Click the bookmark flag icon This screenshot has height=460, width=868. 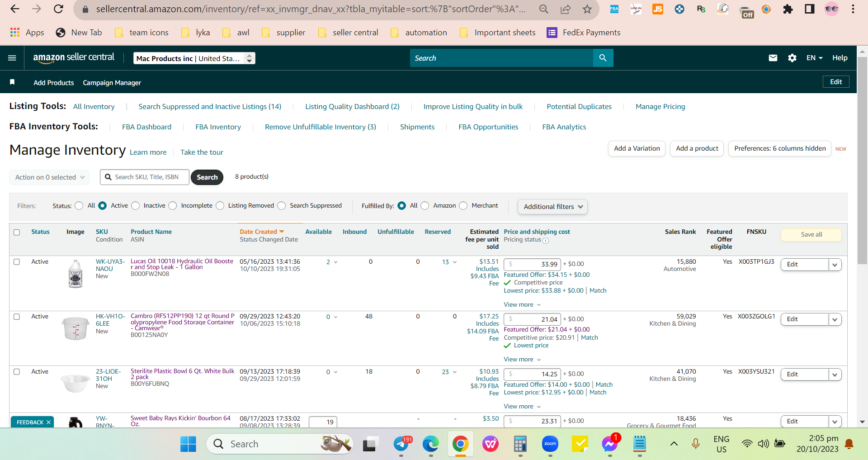[x=12, y=82]
